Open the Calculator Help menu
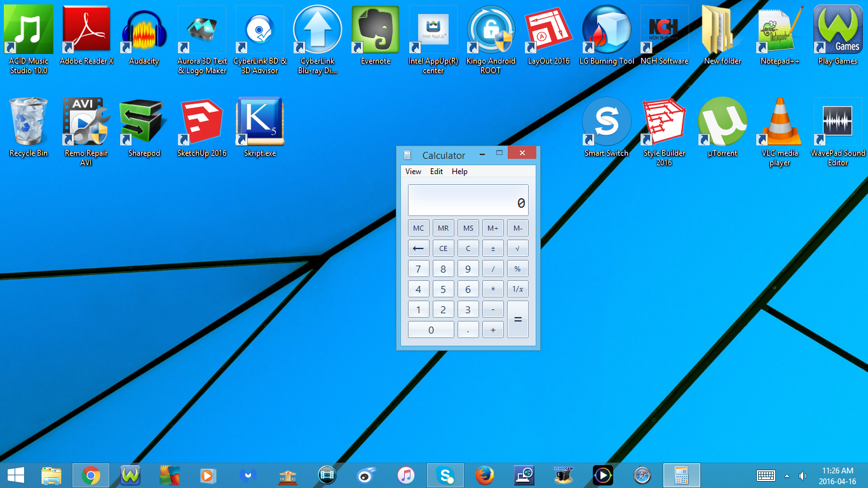 [459, 172]
